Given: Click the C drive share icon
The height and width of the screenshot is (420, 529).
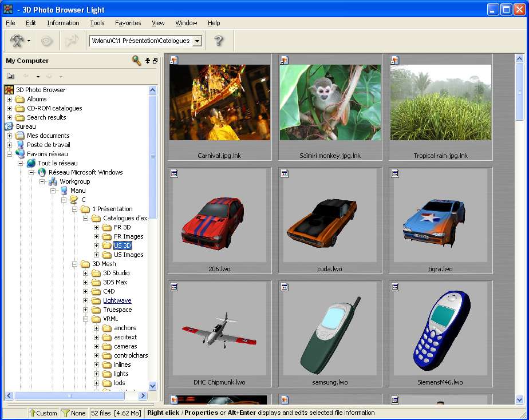Looking at the screenshot, I should [x=74, y=200].
